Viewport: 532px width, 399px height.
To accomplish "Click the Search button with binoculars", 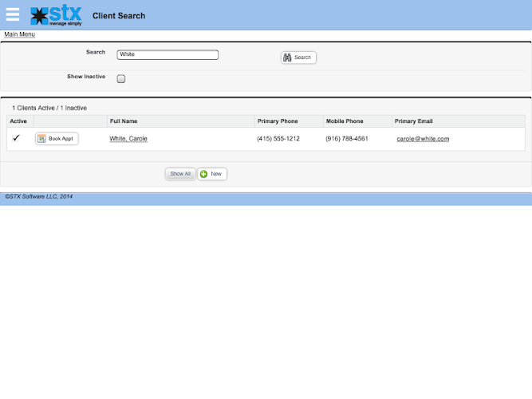I will coord(298,57).
